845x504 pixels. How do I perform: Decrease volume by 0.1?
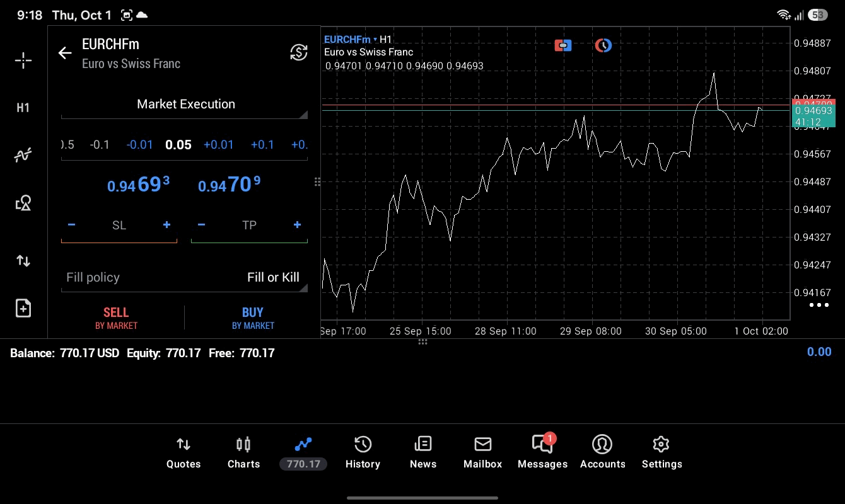coord(100,145)
